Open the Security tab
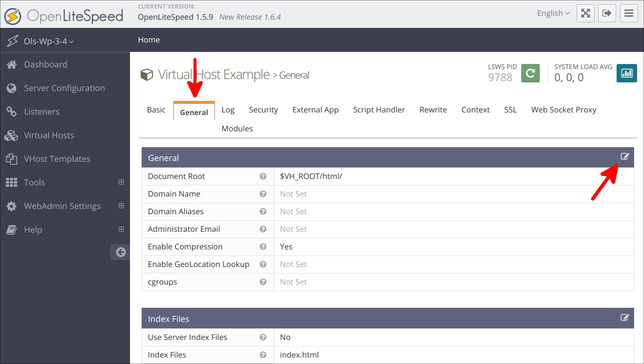644x364 pixels. pos(263,110)
